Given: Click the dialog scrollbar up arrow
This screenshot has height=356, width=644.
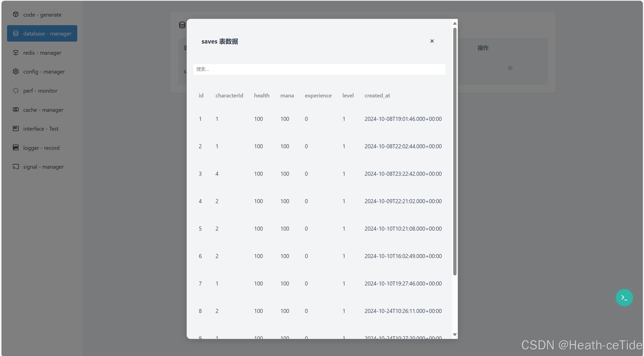Looking at the screenshot, I should (454, 23).
